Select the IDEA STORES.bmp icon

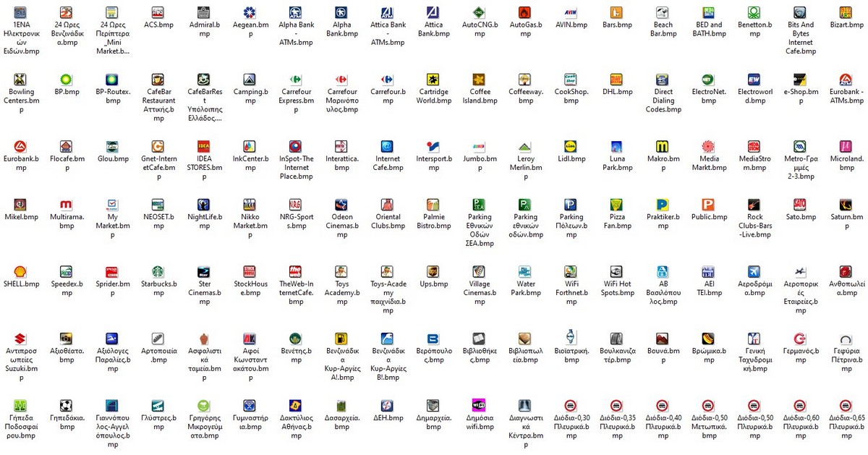coord(204,146)
